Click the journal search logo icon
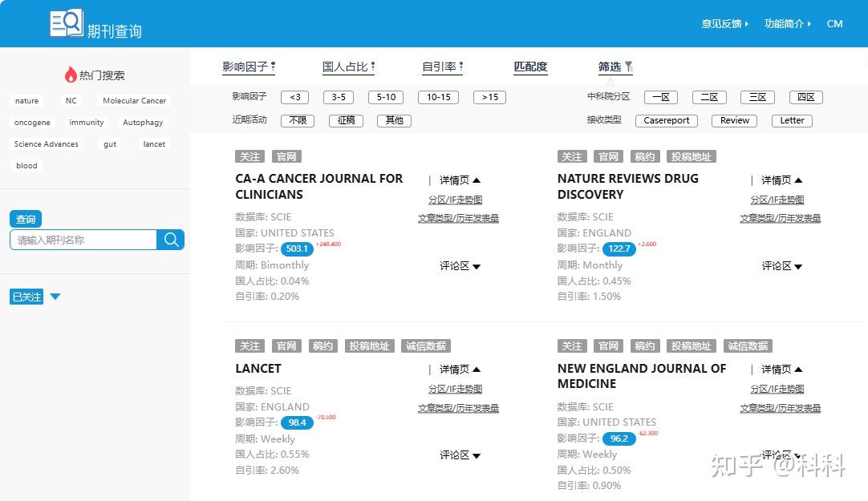 tap(67, 23)
